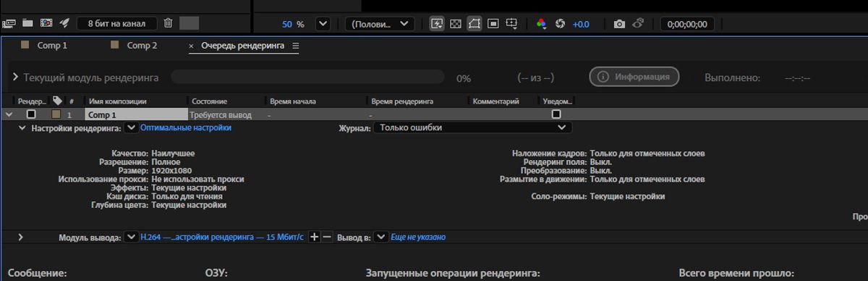Open render settings template dropdown arrow
Image resolution: width=868 pixels, height=281 pixels.
(131, 127)
